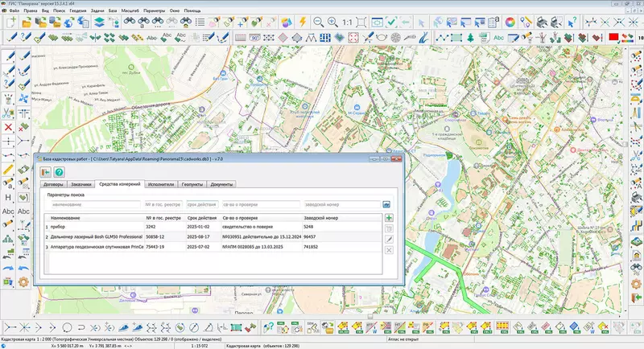
Task: Click the delete record X icon
Action: tap(390, 251)
